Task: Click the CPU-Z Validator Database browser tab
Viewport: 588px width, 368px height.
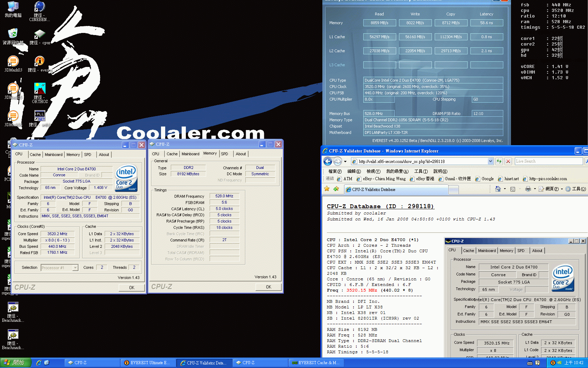Action: pyautogui.click(x=396, y=190)
